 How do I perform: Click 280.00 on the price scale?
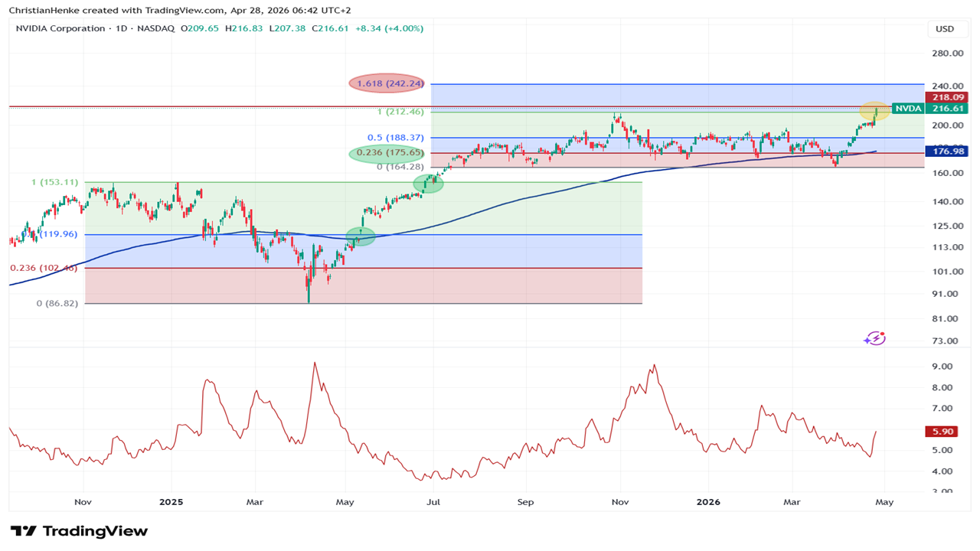click(x=947, y=54)
